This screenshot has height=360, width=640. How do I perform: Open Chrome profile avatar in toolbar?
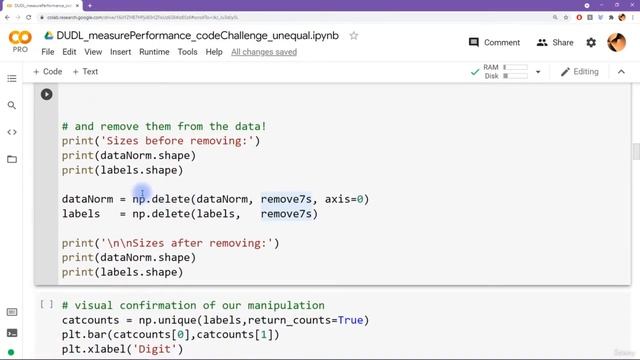pyautogui.click(x=622, y=18)
